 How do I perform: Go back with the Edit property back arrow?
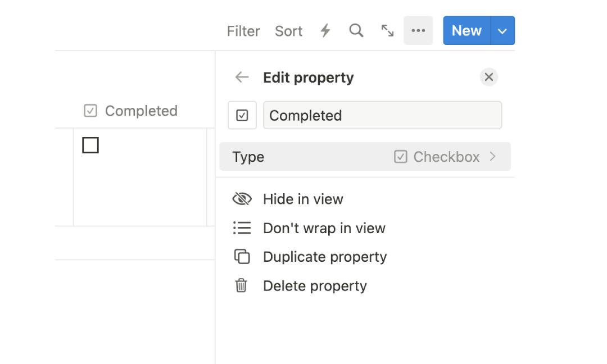click(242, 77)
